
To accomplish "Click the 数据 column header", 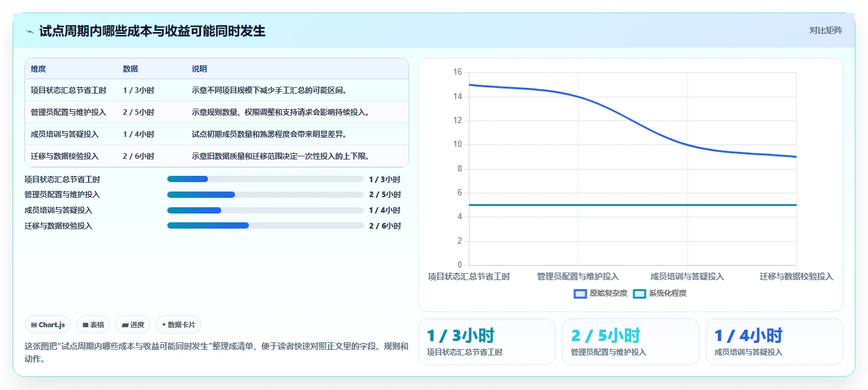I will (131, 69).
